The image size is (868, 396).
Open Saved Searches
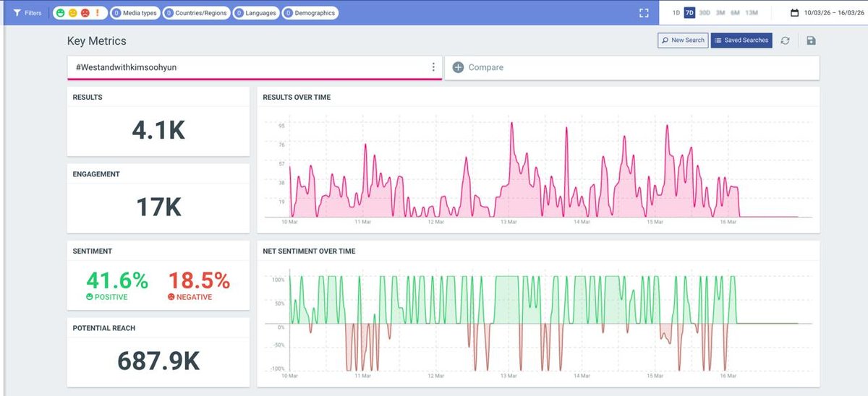pos(741,40)
